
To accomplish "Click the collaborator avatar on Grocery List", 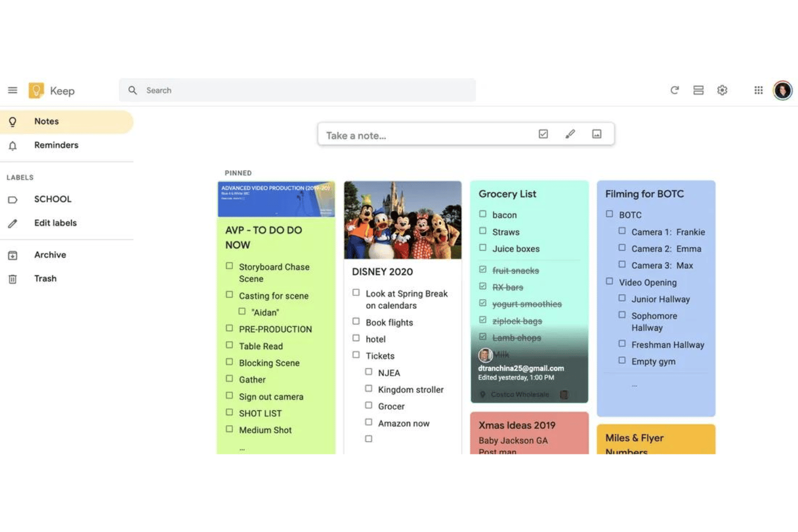I will pos(485,355).
